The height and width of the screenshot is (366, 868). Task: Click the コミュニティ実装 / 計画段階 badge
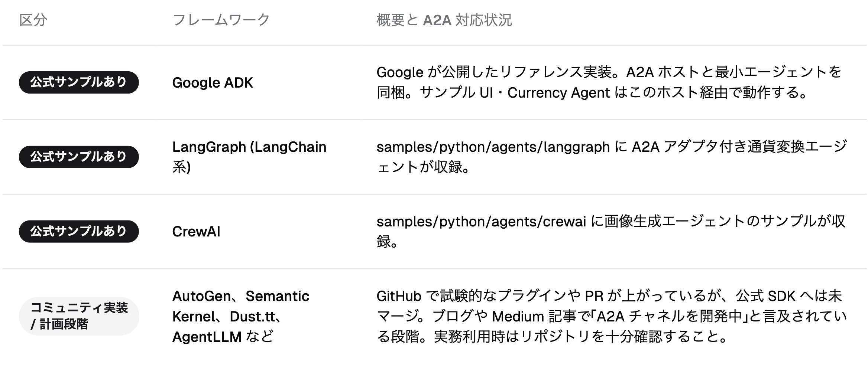(x=79, y=316)
